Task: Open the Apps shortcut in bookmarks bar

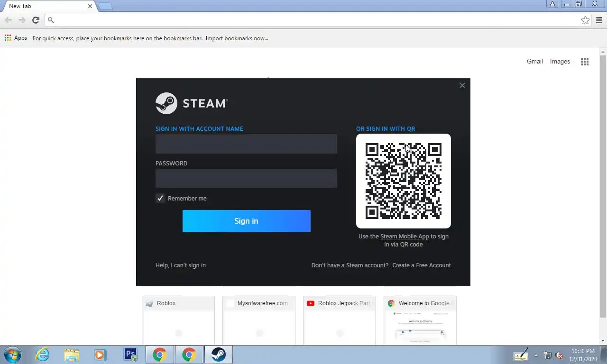Action: point(16,38)
